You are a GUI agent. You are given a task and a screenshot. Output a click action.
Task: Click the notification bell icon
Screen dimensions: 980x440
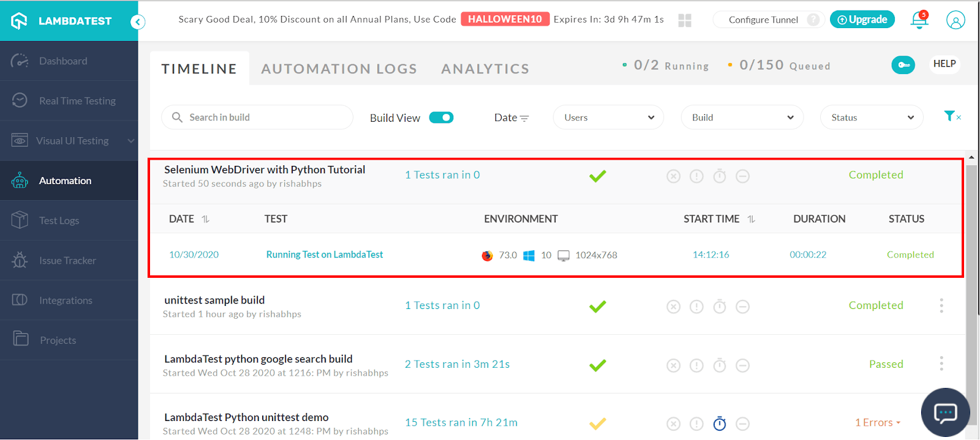point(919,20)
